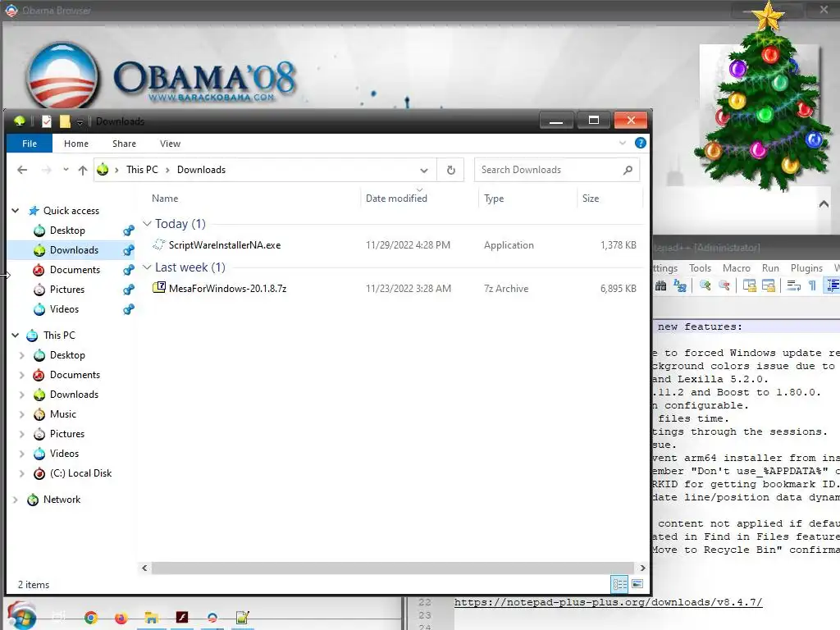Click the 7z archive file icon
840x630 pixels.
click(x=159, y=288)
